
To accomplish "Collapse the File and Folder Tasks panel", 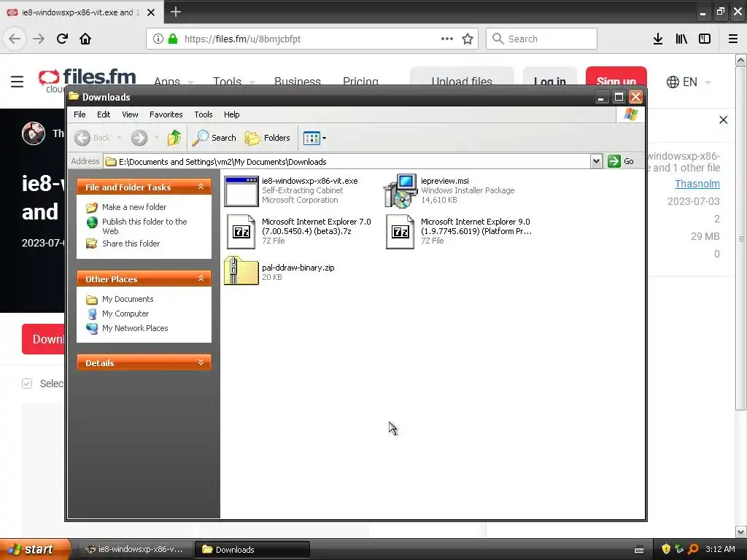I will [201, 187].
